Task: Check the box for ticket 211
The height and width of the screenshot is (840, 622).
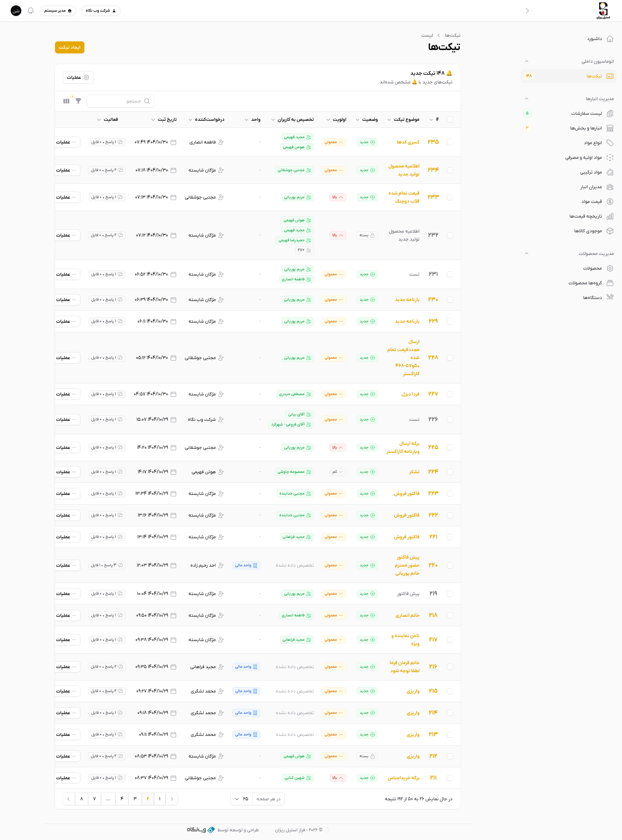Action: pyautogui.click(x=450, y=778)
